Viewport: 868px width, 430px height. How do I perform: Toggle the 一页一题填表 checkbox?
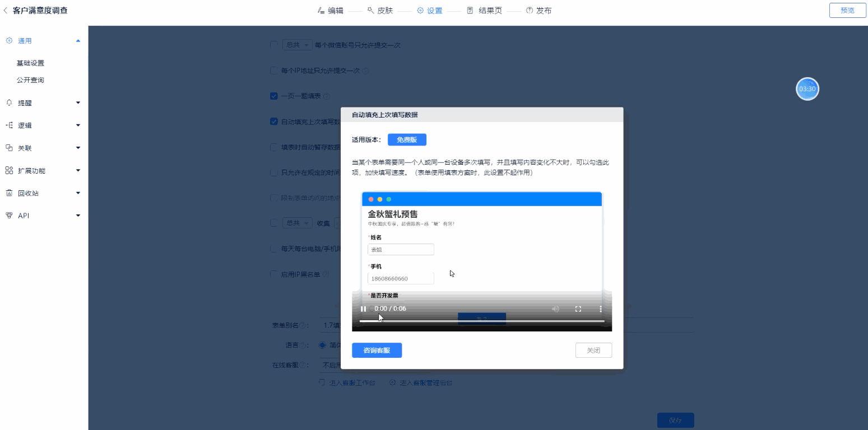274,96
